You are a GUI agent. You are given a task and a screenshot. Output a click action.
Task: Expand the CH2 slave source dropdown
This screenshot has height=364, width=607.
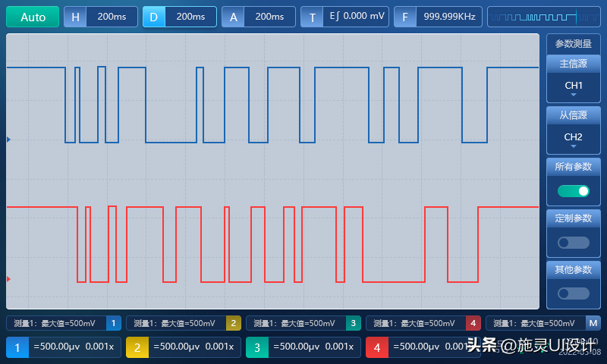coord(574,139)
